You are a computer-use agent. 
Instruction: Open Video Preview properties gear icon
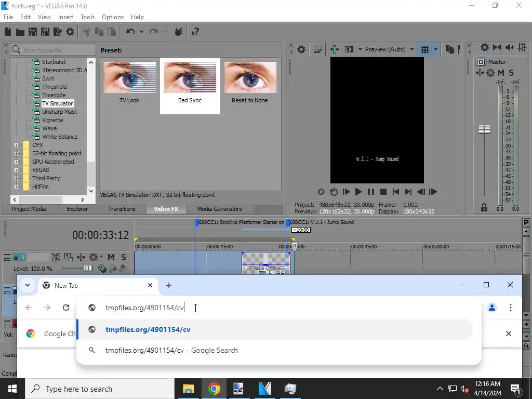coord(301,49)
